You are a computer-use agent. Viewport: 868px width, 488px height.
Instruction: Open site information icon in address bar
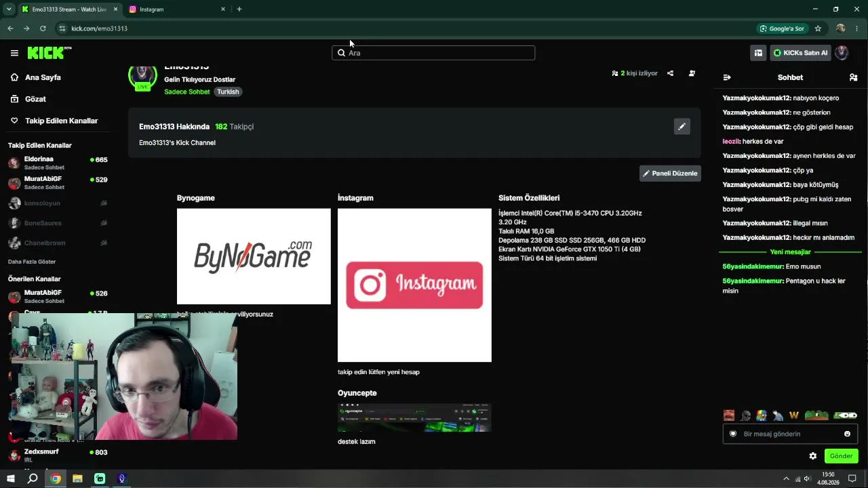click(62, 28)
